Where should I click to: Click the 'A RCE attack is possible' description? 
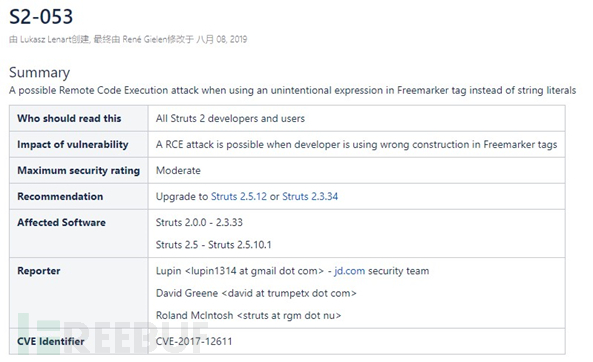[356, 144]
